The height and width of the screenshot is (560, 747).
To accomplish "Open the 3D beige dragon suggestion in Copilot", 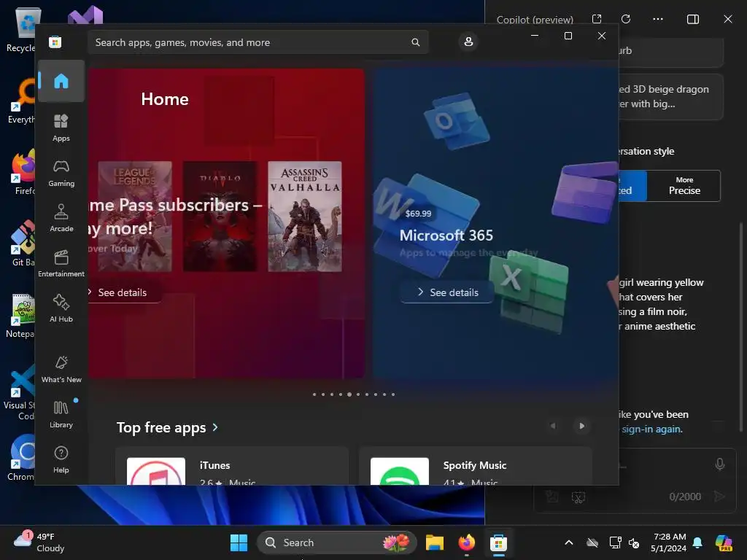I will click(x=671, y=97).
